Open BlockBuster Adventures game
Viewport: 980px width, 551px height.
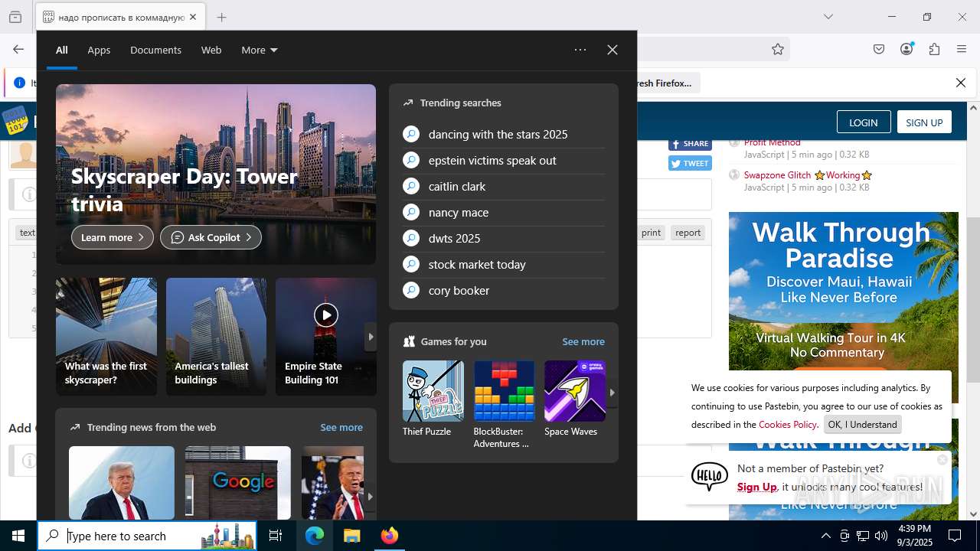(504, 405)
